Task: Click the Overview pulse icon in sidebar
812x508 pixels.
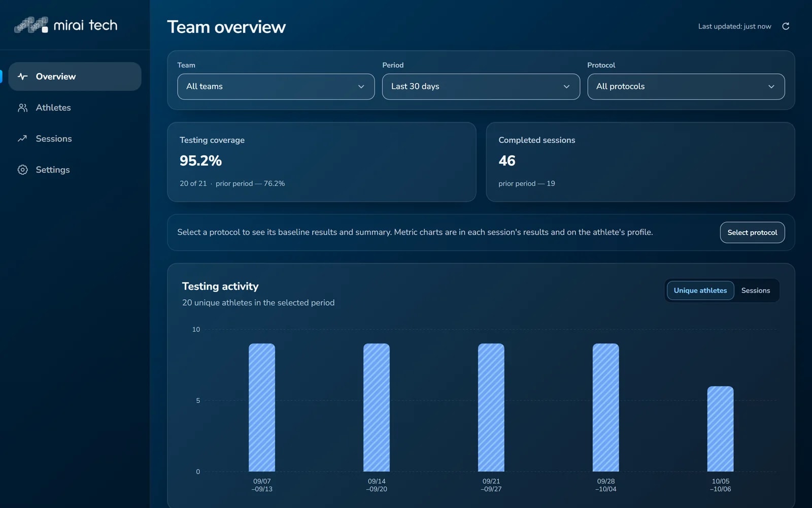Action: [x=22, y=77]
